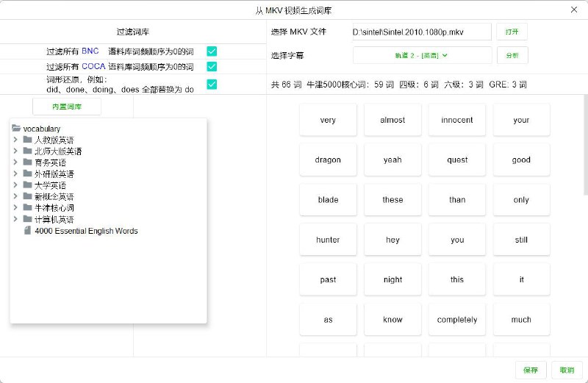This screenshot has height=383, width=588.
Task: Expand the 新概念英语 tree node
Action: pos(15,197)
